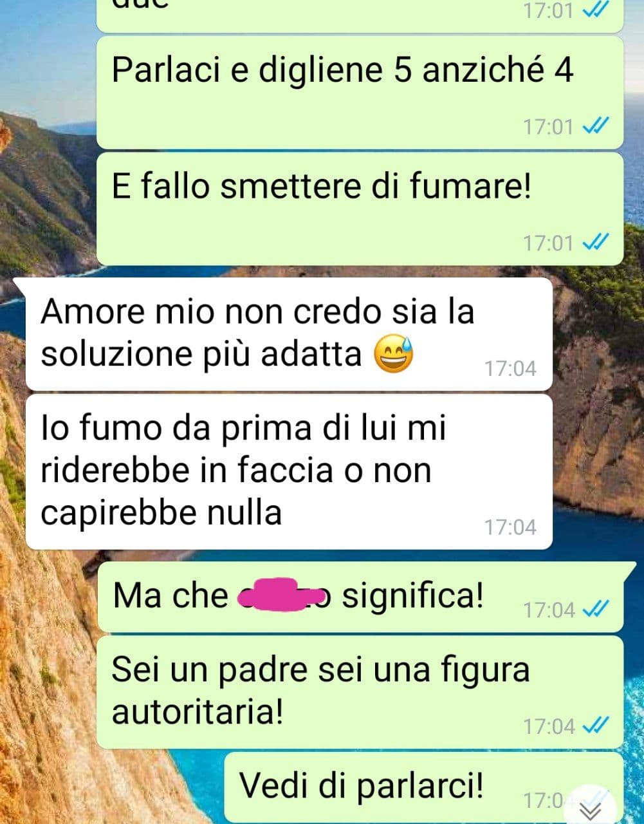Select the 'Io fumo da prima di lui' message
The width and height of the screenshot is (644, 824).
[289, 472]
